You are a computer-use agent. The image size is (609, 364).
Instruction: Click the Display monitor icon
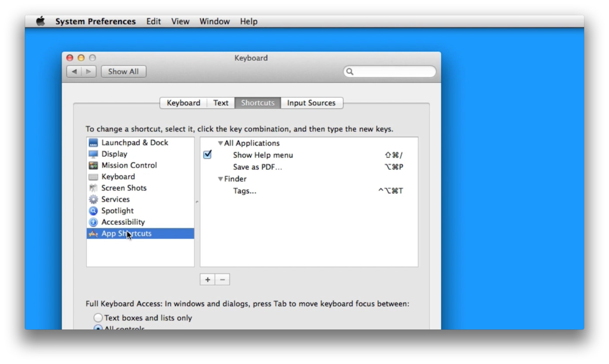point(93,154)
